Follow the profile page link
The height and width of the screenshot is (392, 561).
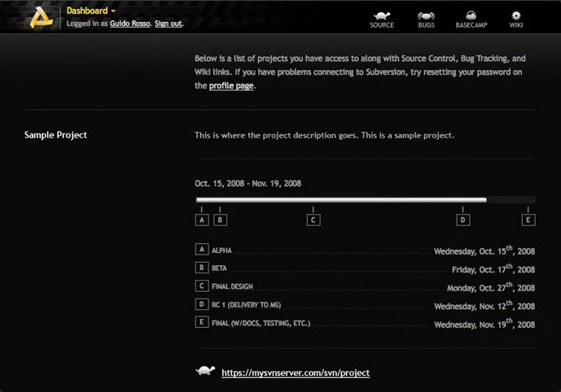(231, 85)
